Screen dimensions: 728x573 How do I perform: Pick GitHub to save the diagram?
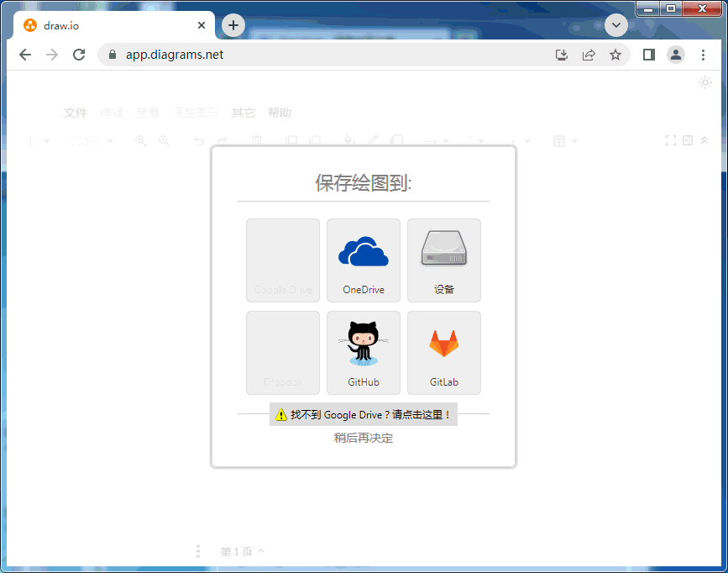click(363, 353)
